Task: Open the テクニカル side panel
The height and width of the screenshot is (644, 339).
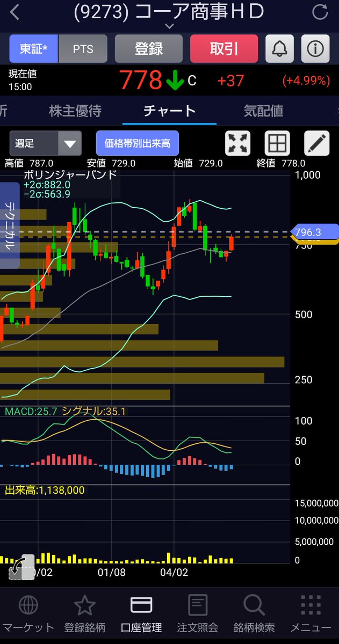Action: 10,225
